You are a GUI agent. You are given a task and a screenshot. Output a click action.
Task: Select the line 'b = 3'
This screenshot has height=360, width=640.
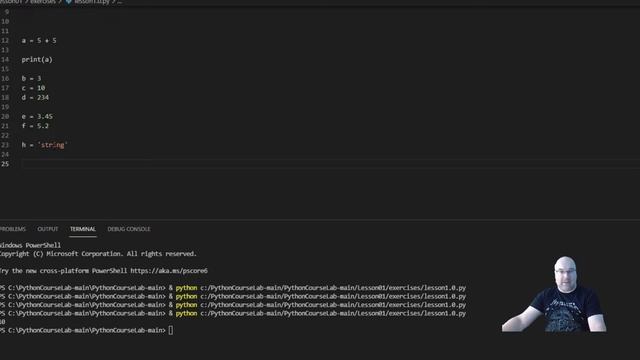[x=31, y=78]
